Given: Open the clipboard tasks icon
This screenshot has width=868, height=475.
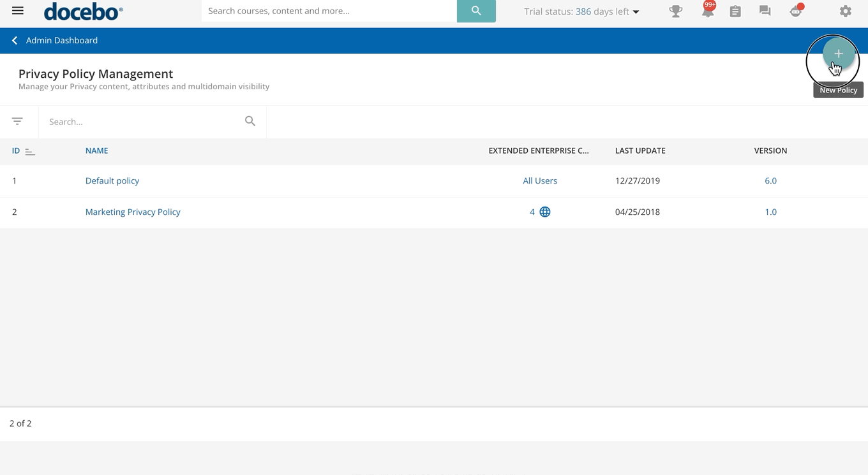Looking at the screenshot, I should [735, 11].
